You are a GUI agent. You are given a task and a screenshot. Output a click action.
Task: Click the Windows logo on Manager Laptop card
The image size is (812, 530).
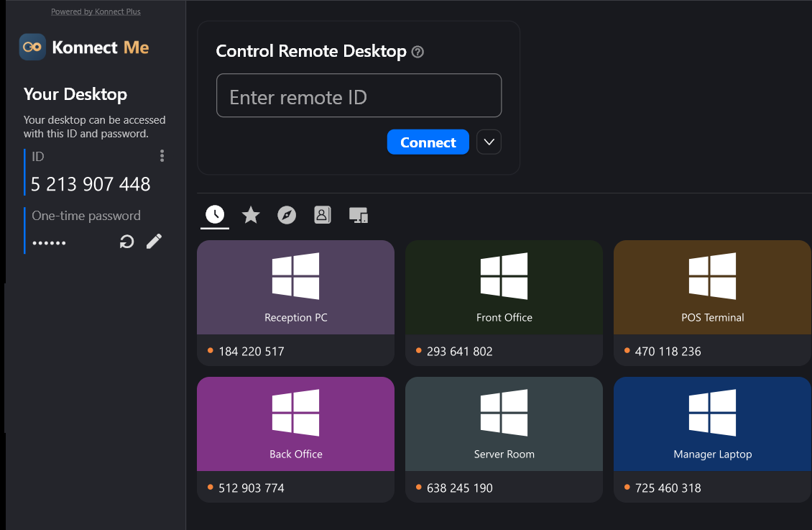point(712,413)
